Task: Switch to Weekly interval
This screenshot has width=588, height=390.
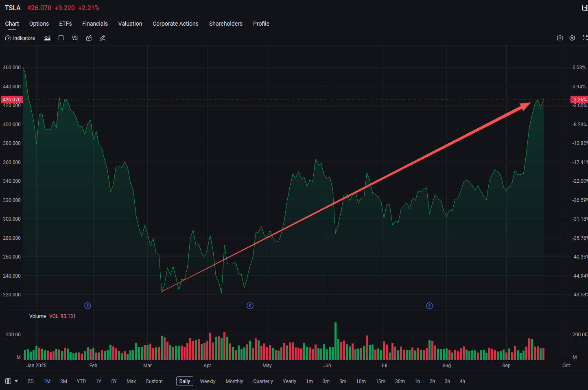Action: 208,381
